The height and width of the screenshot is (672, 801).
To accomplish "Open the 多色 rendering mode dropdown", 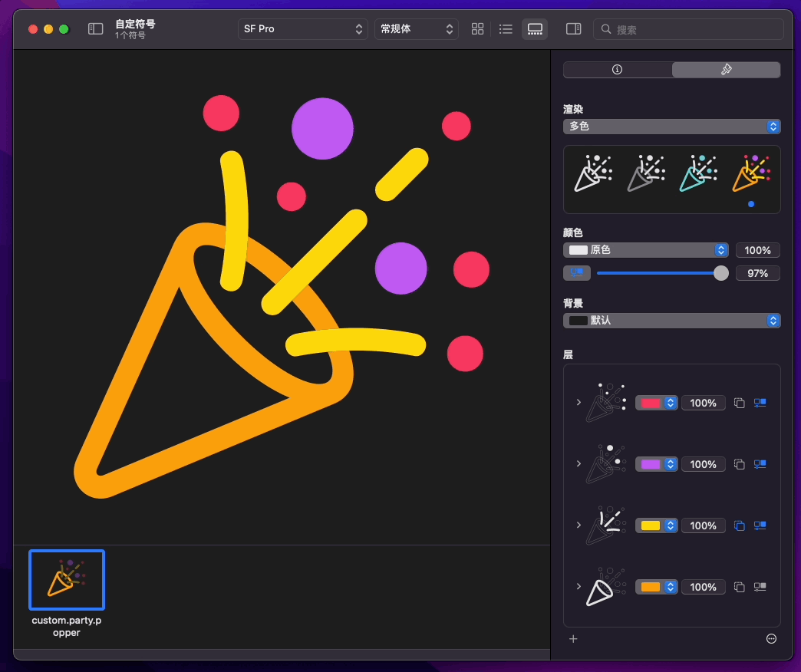I will tap(672, 126).
